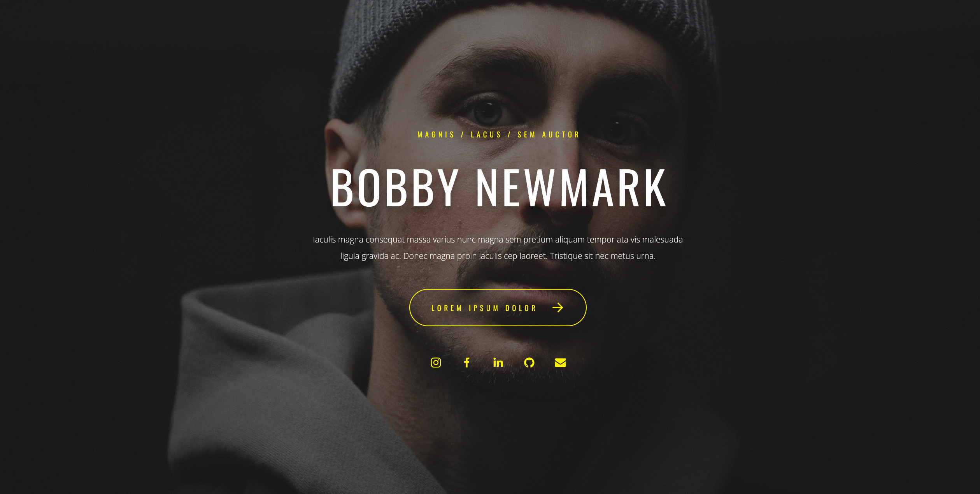Click the paragraph line starting with Iaculis magna
This screenshot has width=980, height=494.
pos(498,240)
